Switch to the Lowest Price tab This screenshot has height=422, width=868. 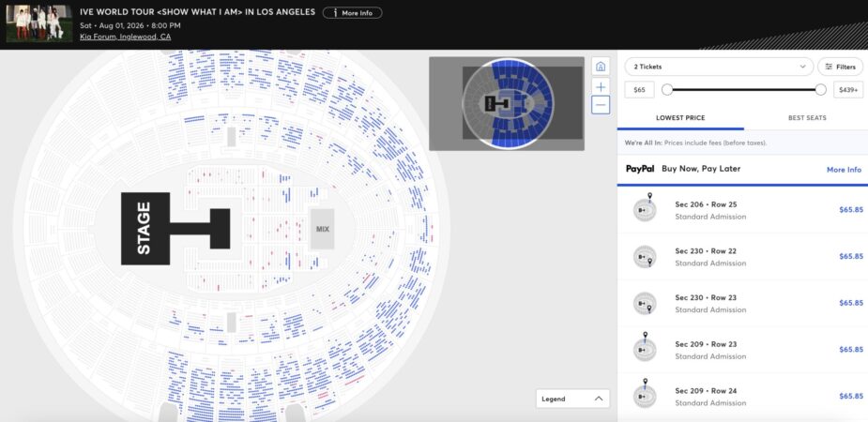(680, 118)
